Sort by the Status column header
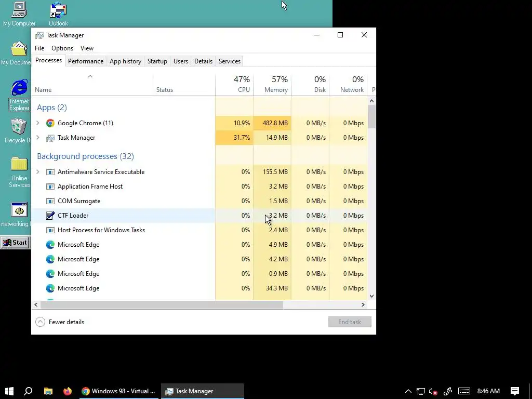532x399 pixels. 184,85
